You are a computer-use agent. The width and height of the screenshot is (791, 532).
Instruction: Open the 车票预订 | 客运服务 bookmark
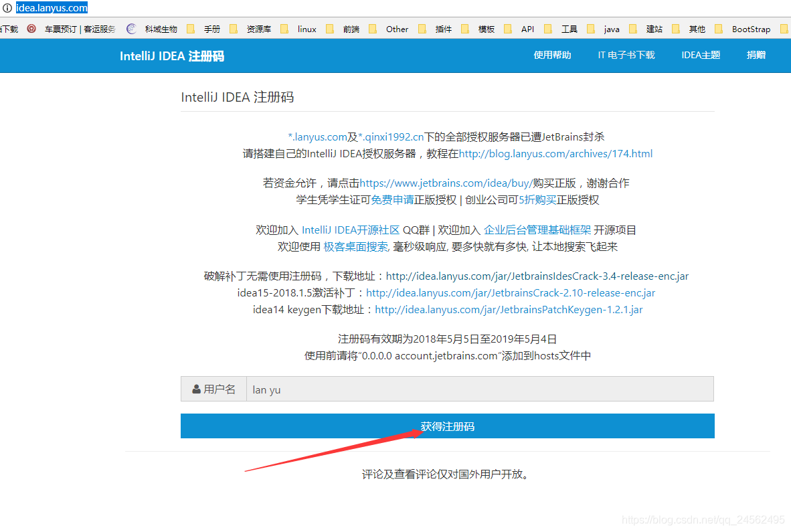[71, 29]
